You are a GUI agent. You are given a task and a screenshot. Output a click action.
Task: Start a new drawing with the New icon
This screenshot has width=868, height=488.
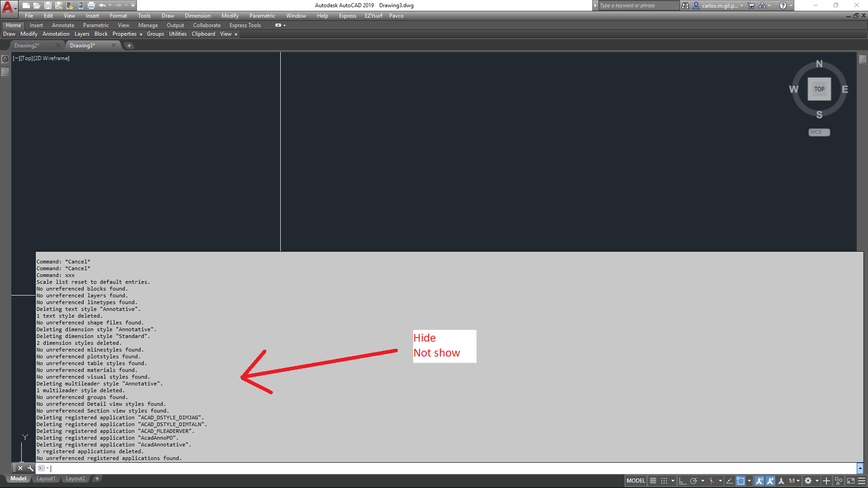(x=26, y=5)
